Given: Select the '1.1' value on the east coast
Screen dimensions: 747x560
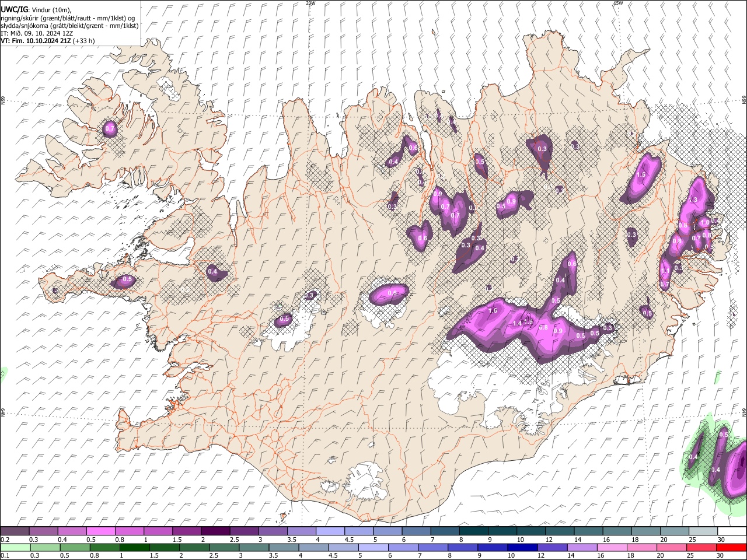Looking at the screenshot, I should click(665, 271).
